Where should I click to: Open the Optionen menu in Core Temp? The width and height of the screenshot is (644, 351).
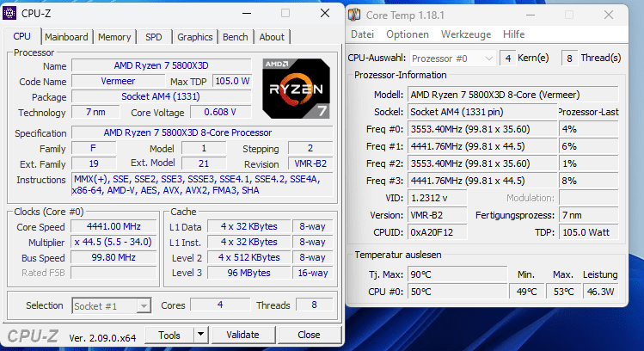click(408, 34)
